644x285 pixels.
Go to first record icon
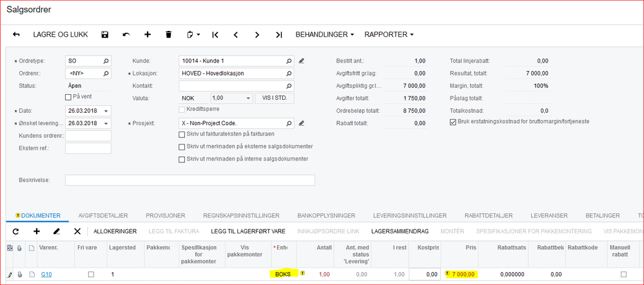[x=215, y=34]
